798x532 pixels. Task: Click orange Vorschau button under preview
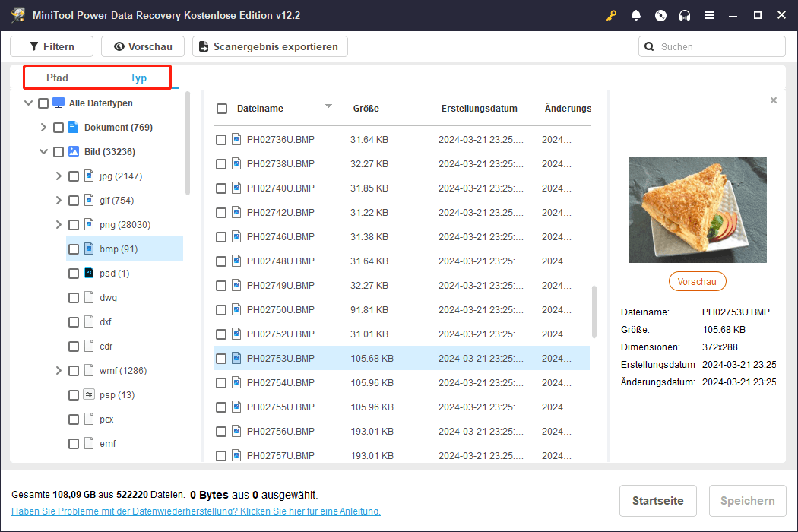click(697, 281)
